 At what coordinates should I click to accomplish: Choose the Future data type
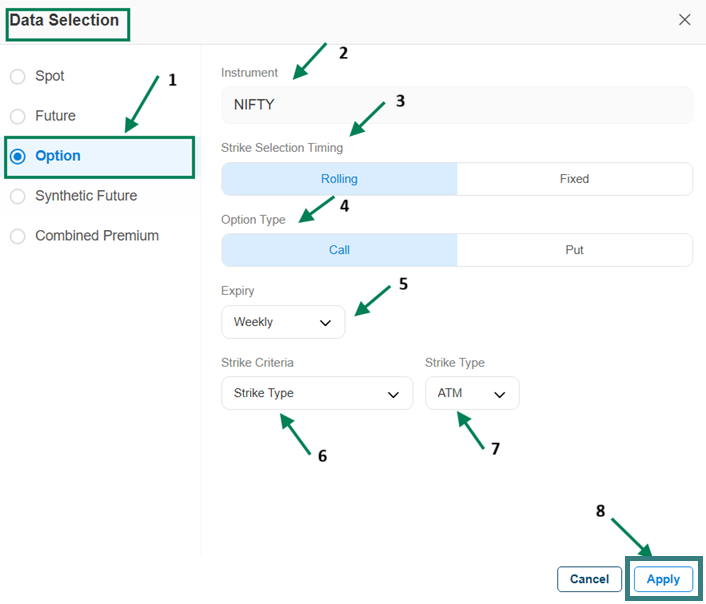[18, 116]
